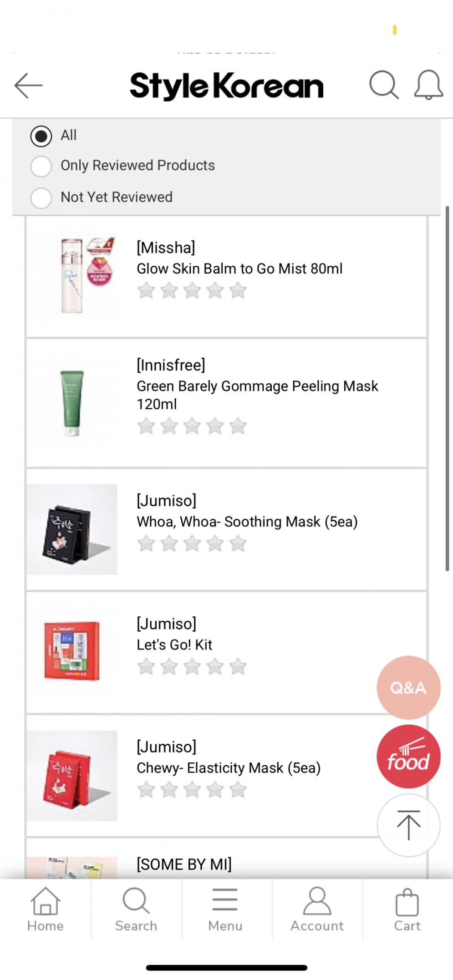Image resolution: width=453 pixels, height=980 pixels.
Task: Select the All radio option
Action: (x=41, y=136)
